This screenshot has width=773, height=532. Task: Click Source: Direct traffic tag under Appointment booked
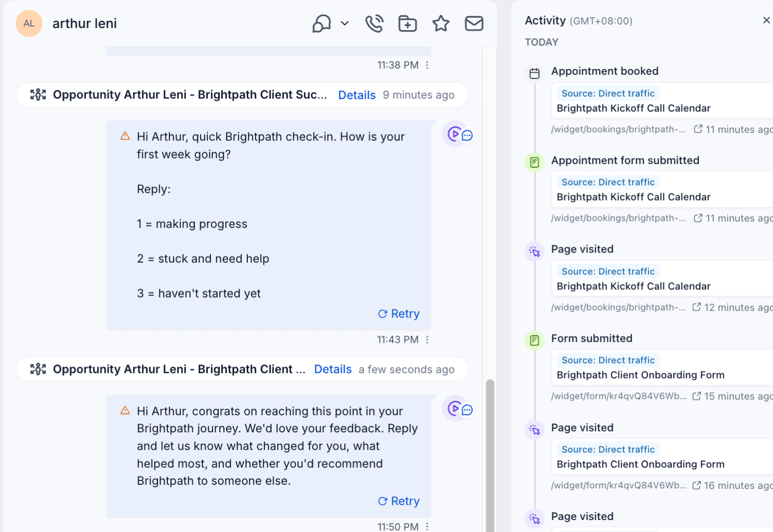coord(608,94)
